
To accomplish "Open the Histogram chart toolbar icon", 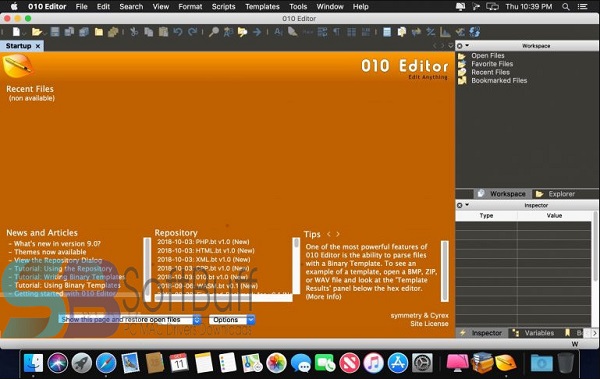I will point(445,32).
